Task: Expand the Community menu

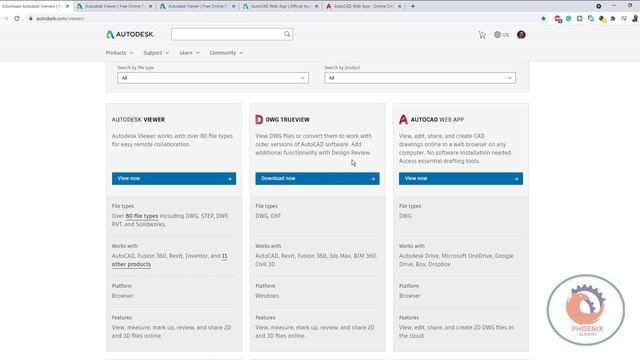Action: tap(226, 53)
